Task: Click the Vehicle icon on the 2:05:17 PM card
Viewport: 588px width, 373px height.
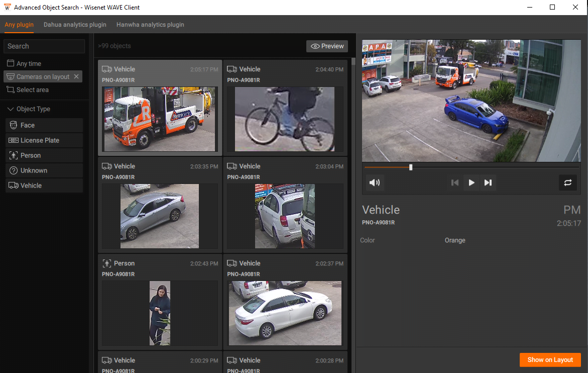Action: [x=107, y=69]
